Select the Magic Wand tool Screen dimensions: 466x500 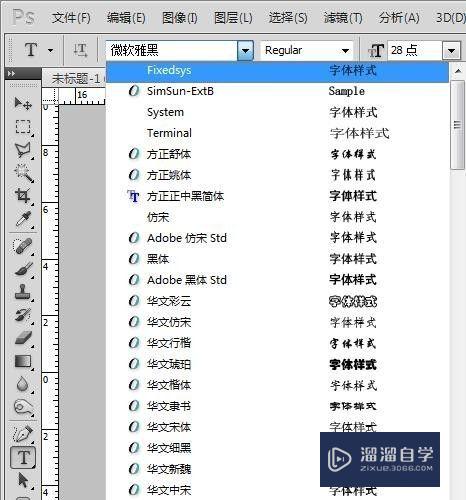(x=23, y=173)
